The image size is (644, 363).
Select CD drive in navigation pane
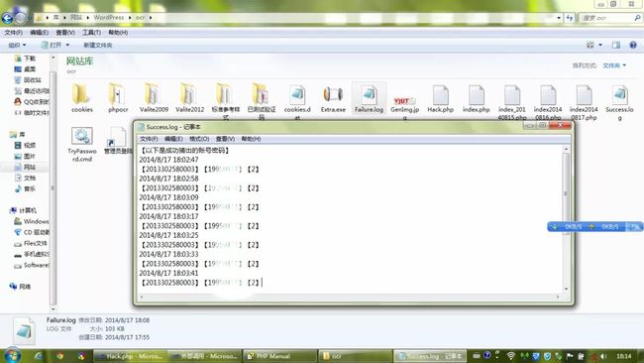point(32,232)
